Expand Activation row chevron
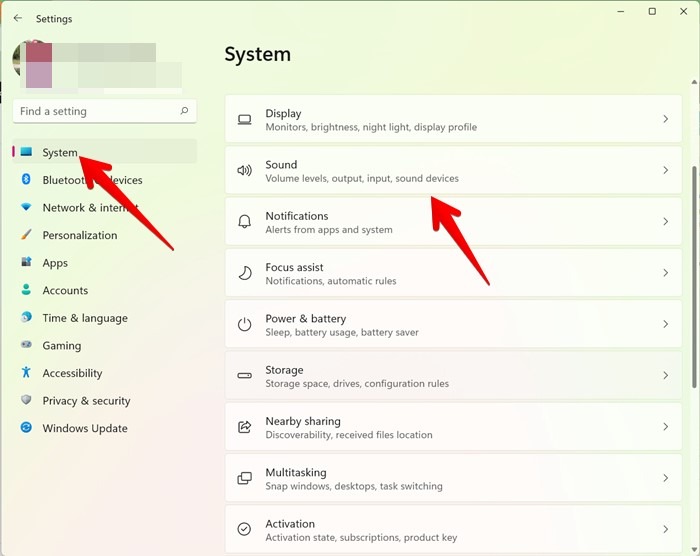Screen dimensions: 700x556 pyautogui.click(x=665, y=529)
